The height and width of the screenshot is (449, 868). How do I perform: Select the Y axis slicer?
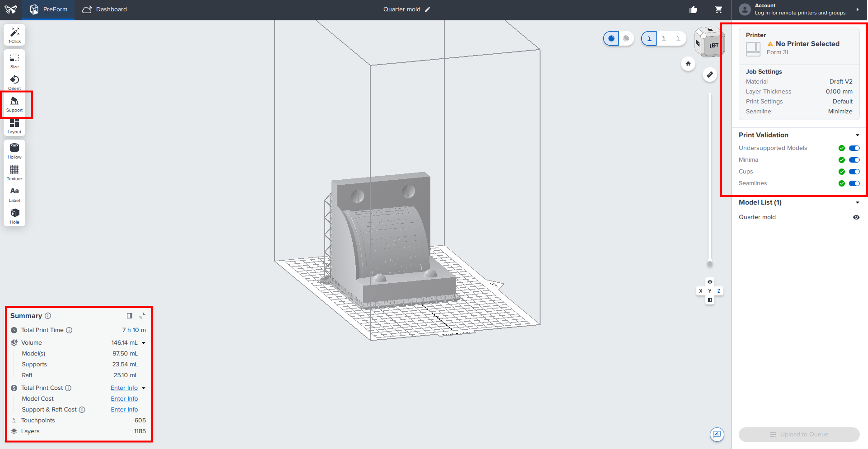tap(710, 291)
